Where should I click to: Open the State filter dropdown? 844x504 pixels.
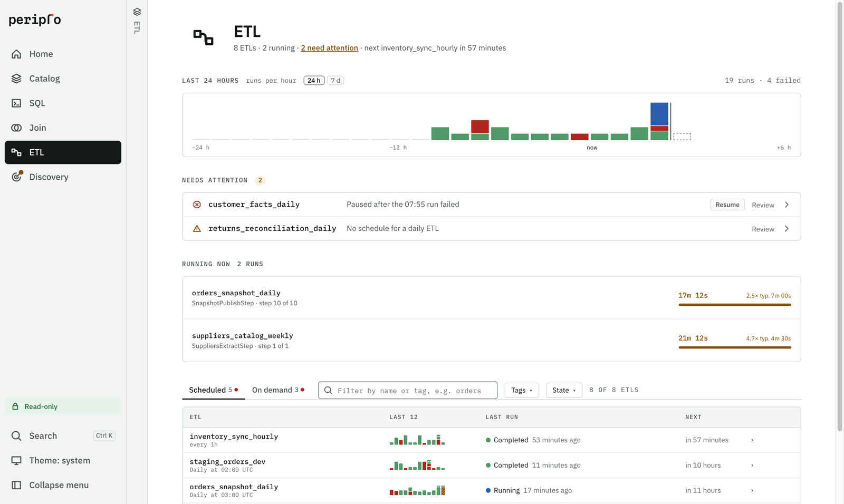click(x=564, y=390)
